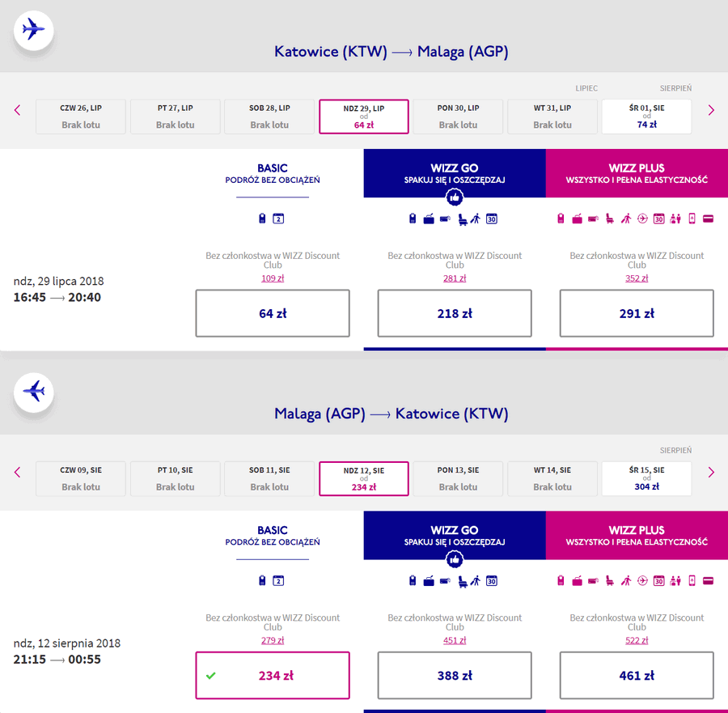Click the 451 zł non-member price link
728x713 pixels.
coord(455,640)
